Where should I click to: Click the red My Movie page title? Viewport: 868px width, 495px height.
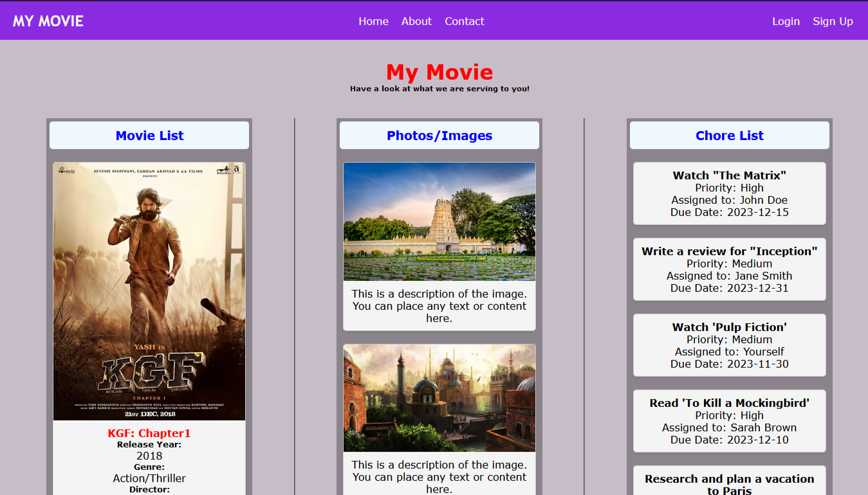point(439,72)
